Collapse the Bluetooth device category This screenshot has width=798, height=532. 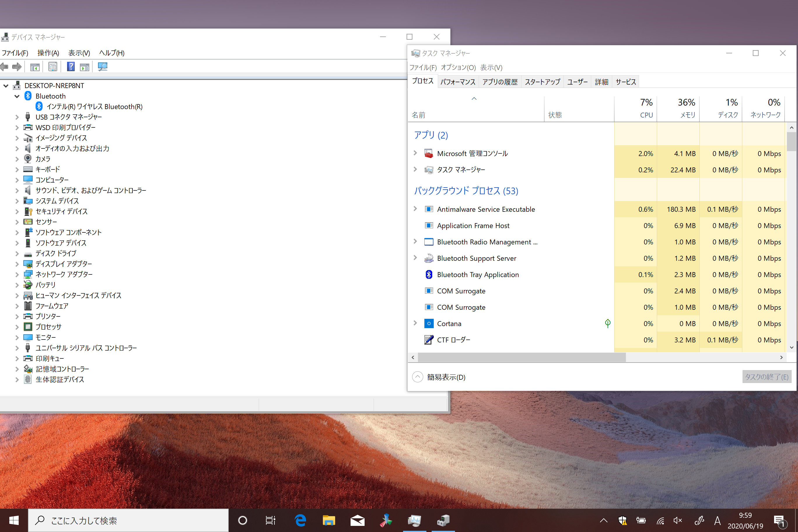pos(17,96)
